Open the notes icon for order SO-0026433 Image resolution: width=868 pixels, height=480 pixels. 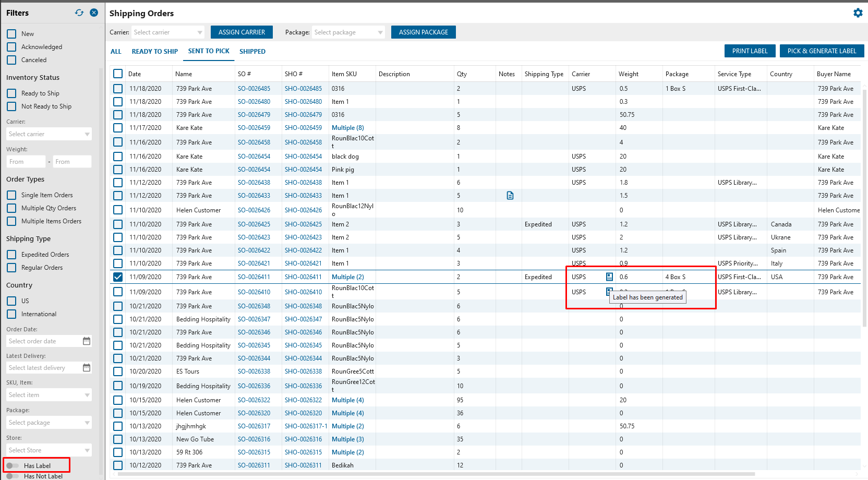(510, 196)
